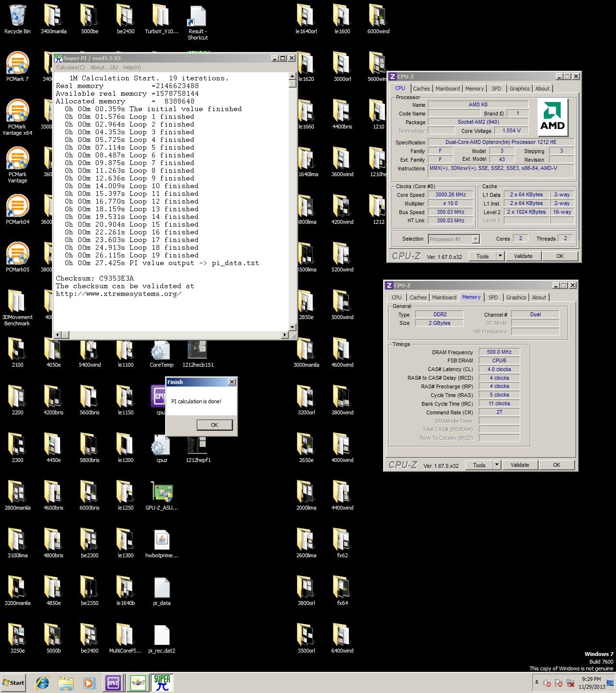616x693 pixels.
Task: Click Tools button in upper CPU-Z window
Action: click(x=483, y=256)
